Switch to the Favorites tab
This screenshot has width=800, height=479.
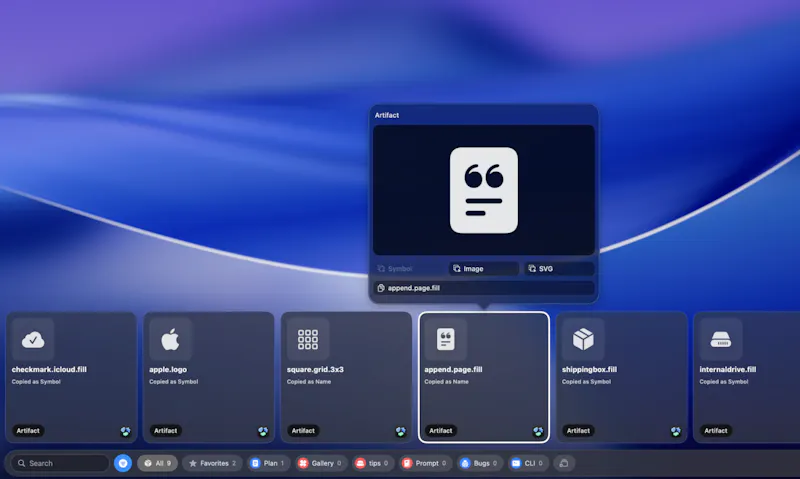(x=212, y=463)
